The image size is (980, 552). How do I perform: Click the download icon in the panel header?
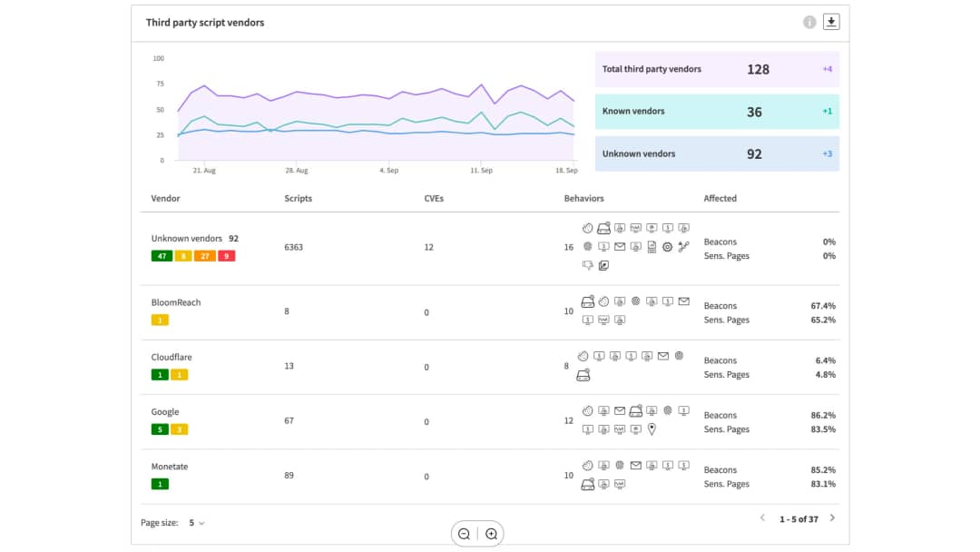click(x=831, y=22)
